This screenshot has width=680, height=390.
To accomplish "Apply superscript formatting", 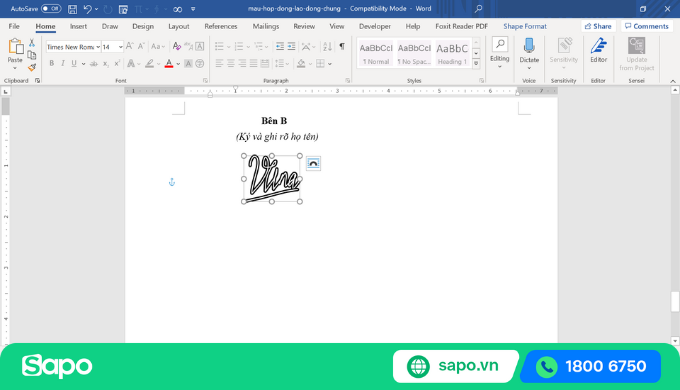I will 117,64.
